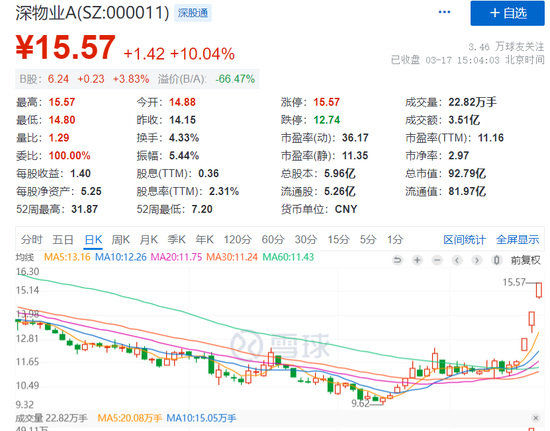The width and height of the screenshot is (550, 431).
Task: Select the 季K tab
Action: tap(176, 240)
